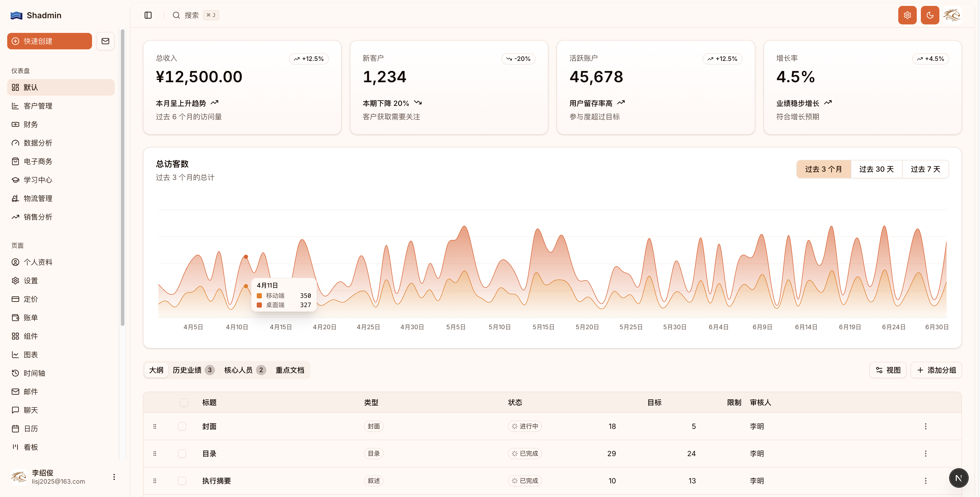Screen dimensions: 980x497
Task: Open 物流管理 sidebar item
Action: [x=38, y=198]
